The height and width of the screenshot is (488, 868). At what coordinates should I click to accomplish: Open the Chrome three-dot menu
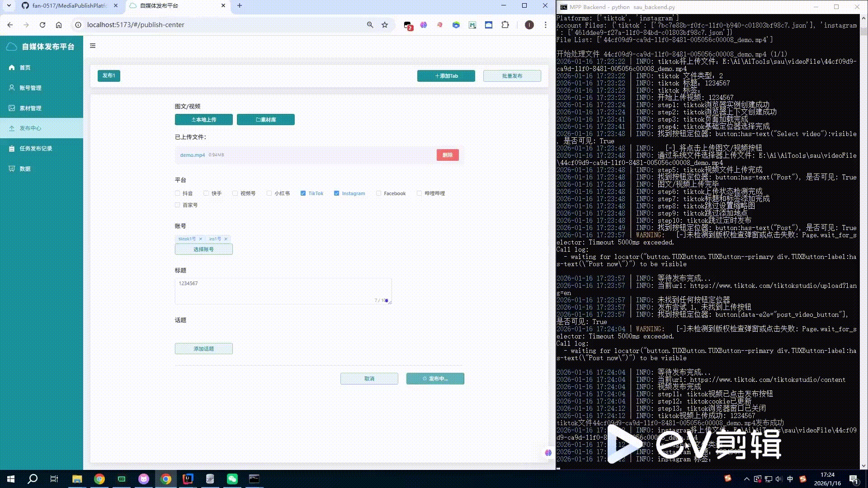tap(546, 25)
